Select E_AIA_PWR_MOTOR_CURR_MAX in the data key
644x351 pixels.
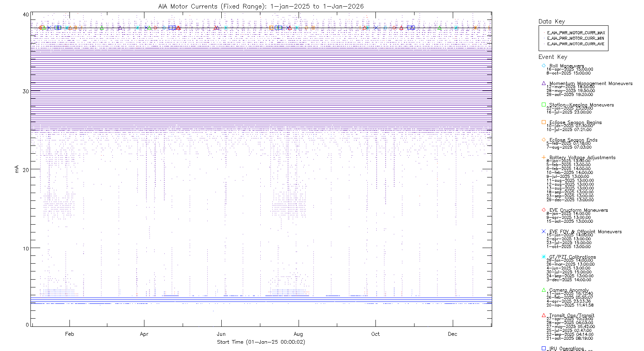[x=576, y=33]
